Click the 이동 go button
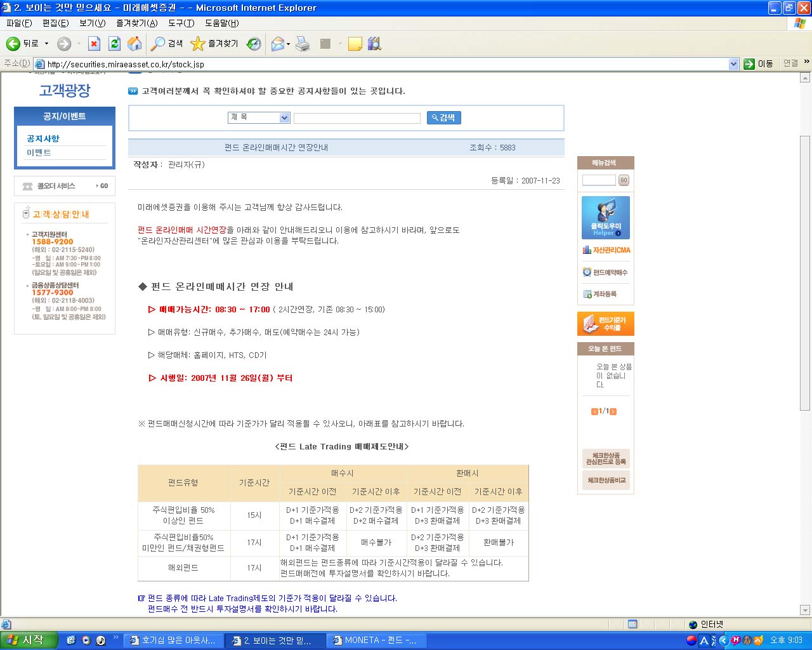This screenshot has width=812, height=650. (759, 63)
